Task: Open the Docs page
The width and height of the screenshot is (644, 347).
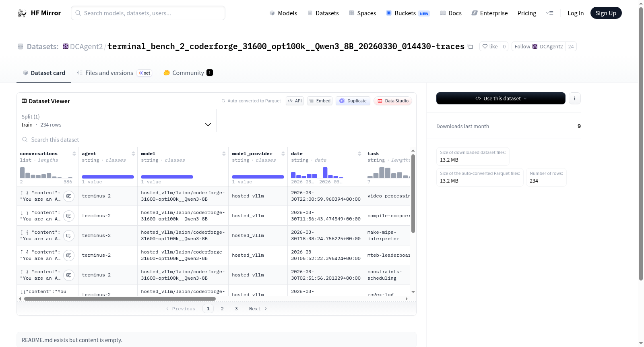Action: (451, 13)
